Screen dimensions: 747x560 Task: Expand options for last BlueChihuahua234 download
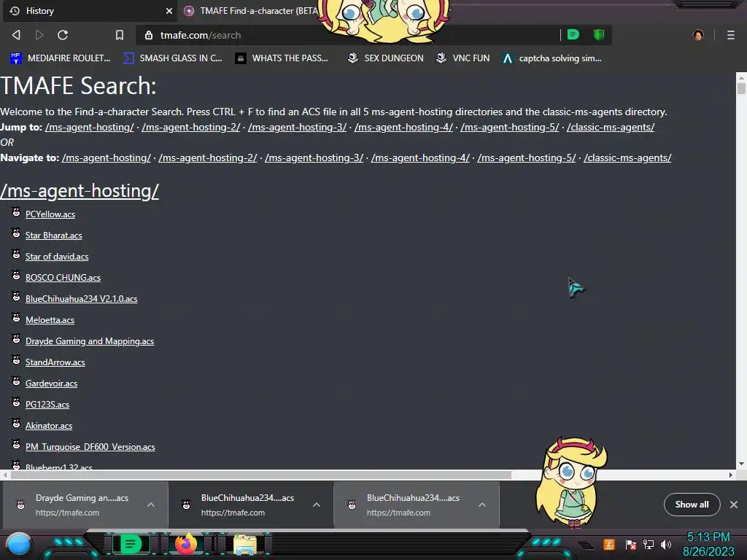[x=482, y=505]
